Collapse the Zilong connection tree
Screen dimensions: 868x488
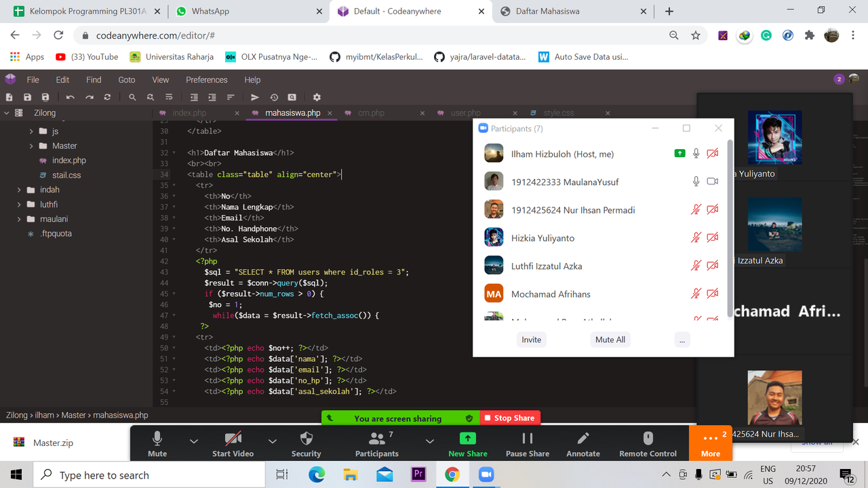[x=7, y=113]
